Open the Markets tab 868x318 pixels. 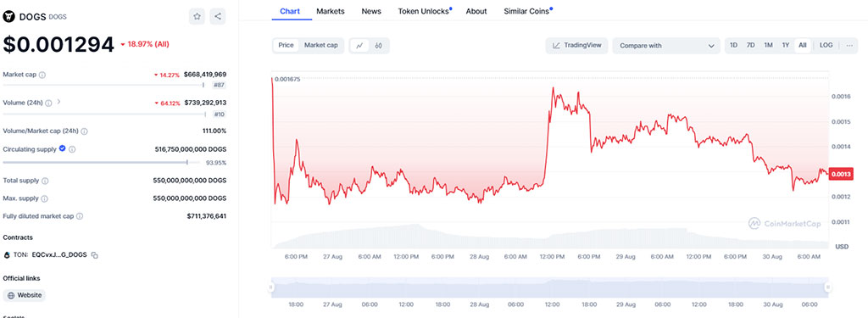click(331, 11)
